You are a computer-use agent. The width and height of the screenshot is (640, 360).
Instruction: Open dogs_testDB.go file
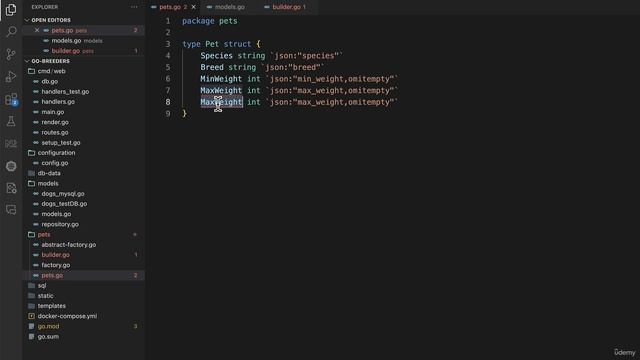(64, 204)
